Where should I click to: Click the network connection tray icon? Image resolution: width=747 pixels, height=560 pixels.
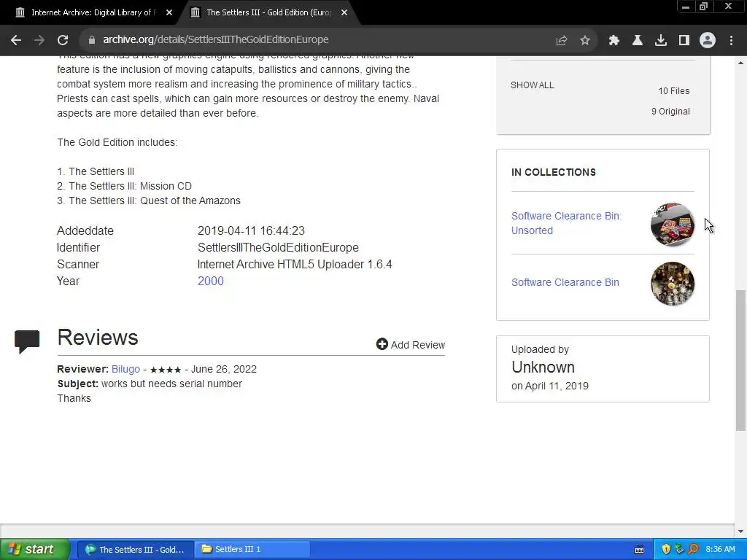pyautogui.click(x=680, y=550)
